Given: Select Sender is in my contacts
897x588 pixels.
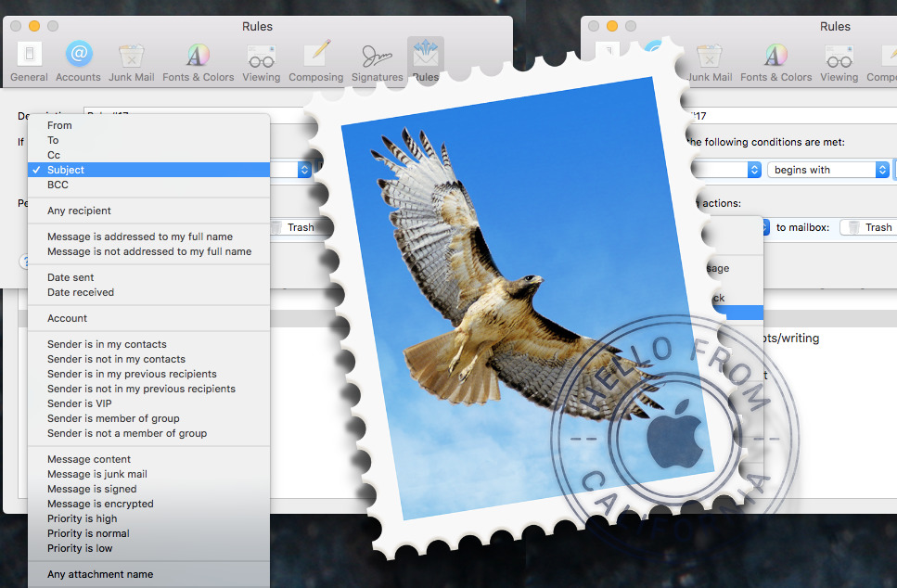Looking at the screenshot, I should [148, 344].
